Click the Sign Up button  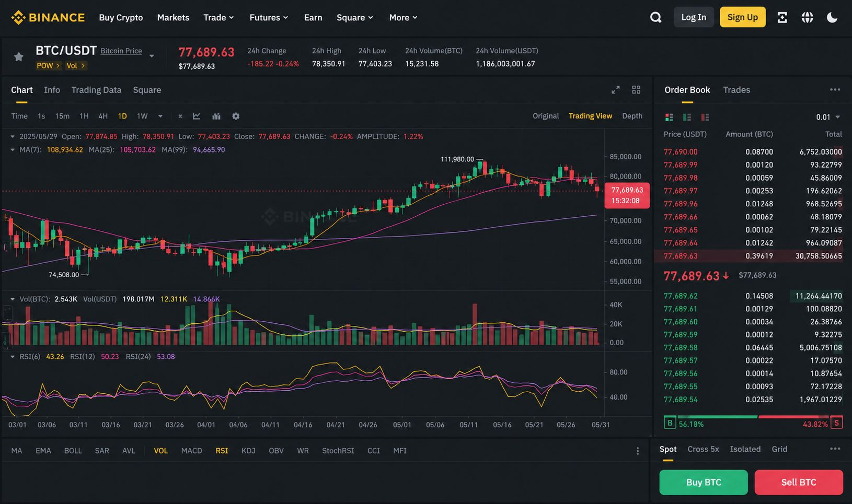point(743,17)
